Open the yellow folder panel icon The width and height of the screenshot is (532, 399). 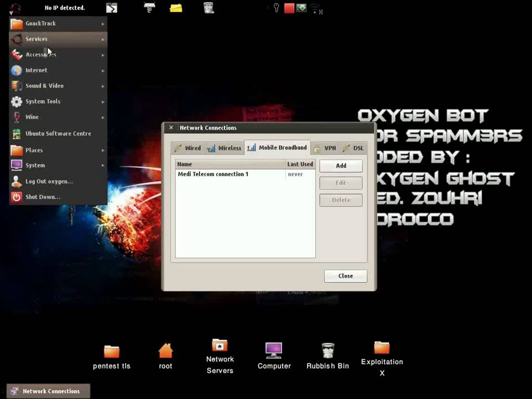click(x=176, y=7)
